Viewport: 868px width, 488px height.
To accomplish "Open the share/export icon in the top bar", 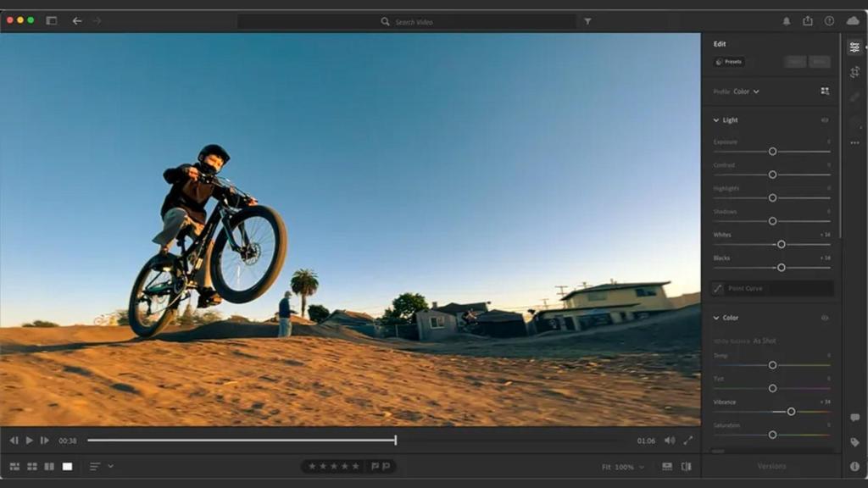I will tap(808, 21).
